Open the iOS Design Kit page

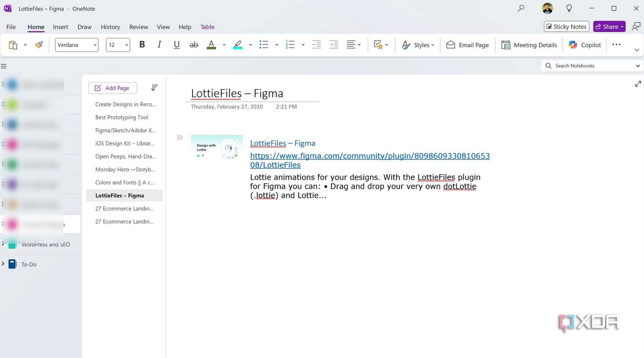(124, 143)
